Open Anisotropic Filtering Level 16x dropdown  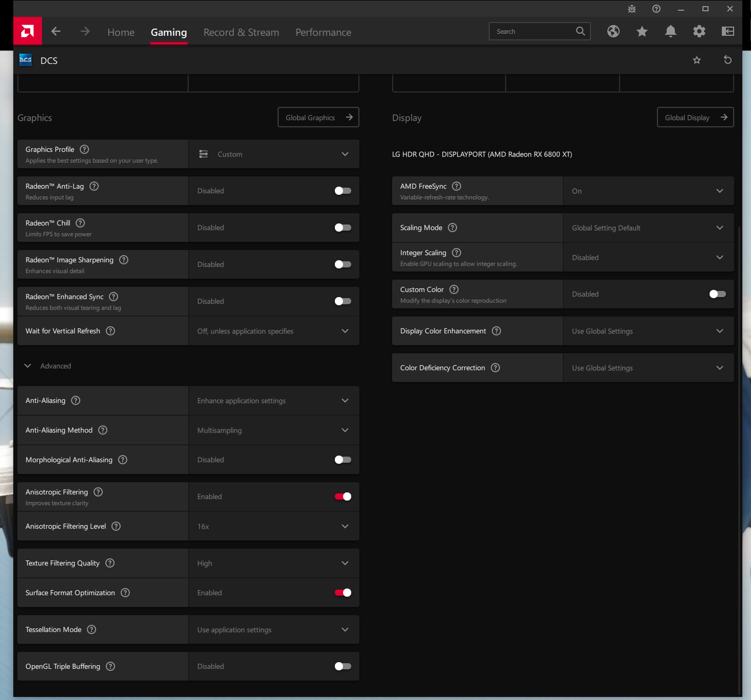coord(274,526)
